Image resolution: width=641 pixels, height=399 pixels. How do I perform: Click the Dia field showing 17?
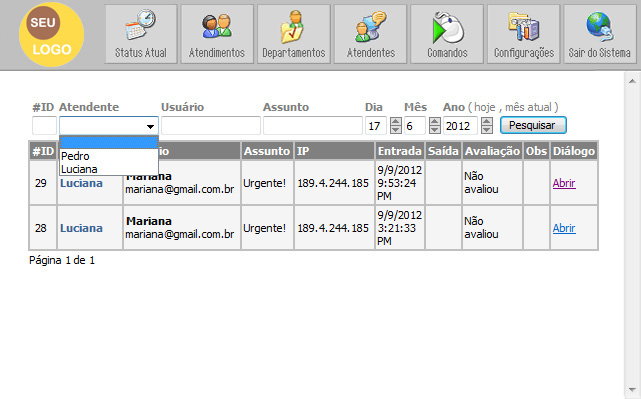point(376,126)
